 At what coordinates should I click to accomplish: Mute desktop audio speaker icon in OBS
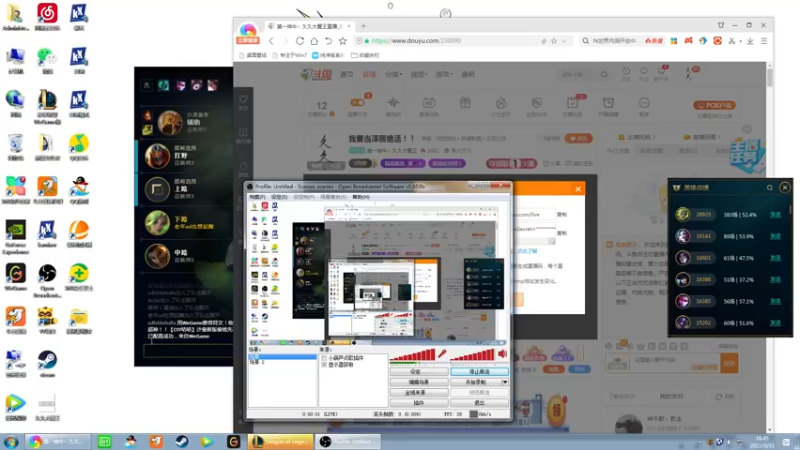point(503,354)
